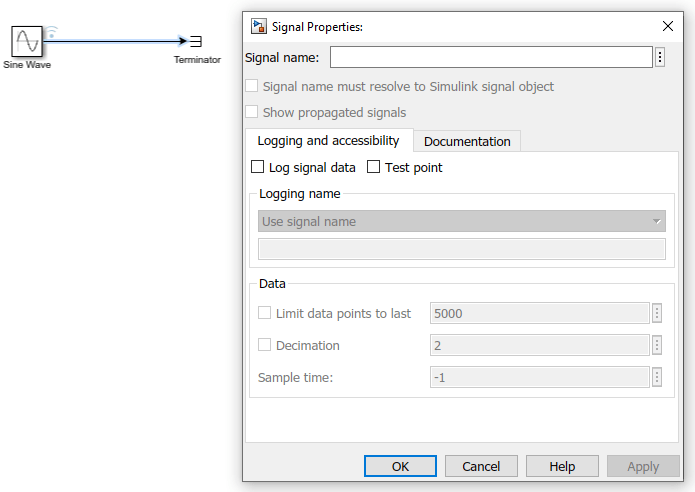Click the Signal Properties dialog title icon
Viewport: 695px width, 492px height.
[259, 26]
